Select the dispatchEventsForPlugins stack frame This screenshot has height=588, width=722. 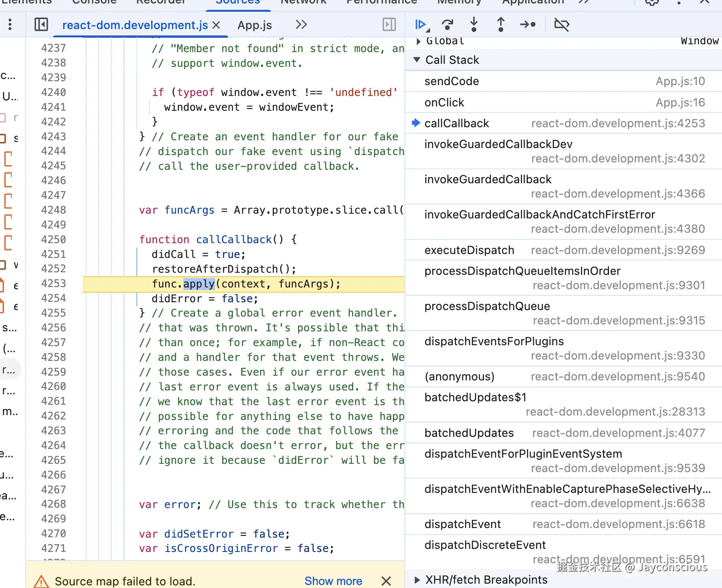click(564, 348)
